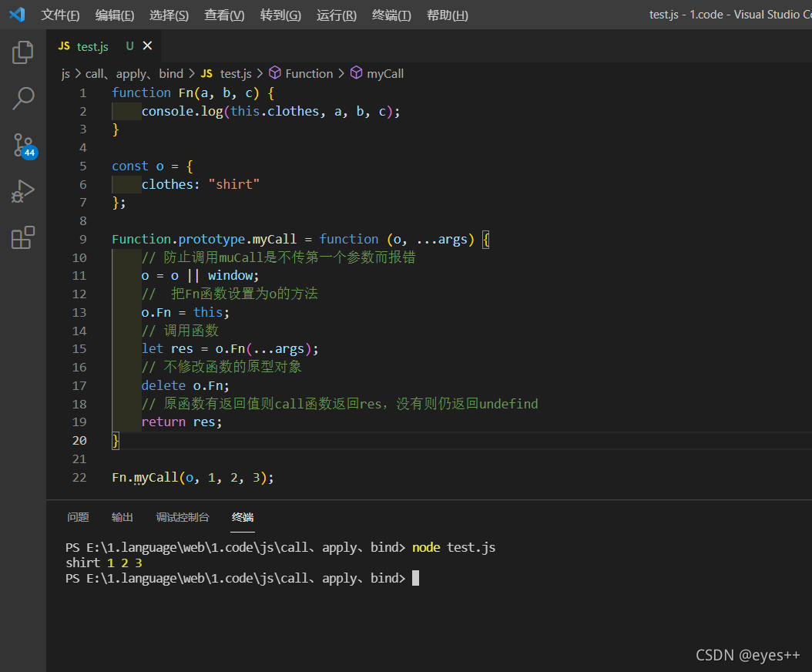Click 'Function.prototype.myCall' on line 9
The image size is (812, 672).
(205, 240)
